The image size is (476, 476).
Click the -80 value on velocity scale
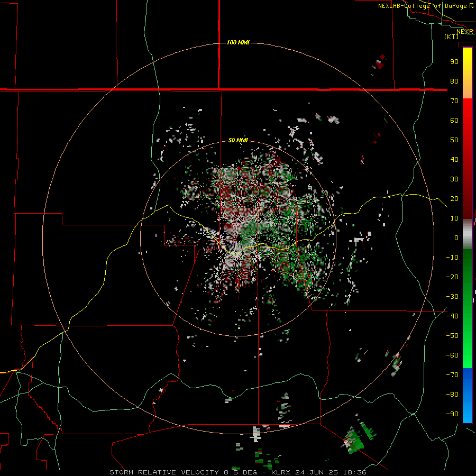coord(452,395)
